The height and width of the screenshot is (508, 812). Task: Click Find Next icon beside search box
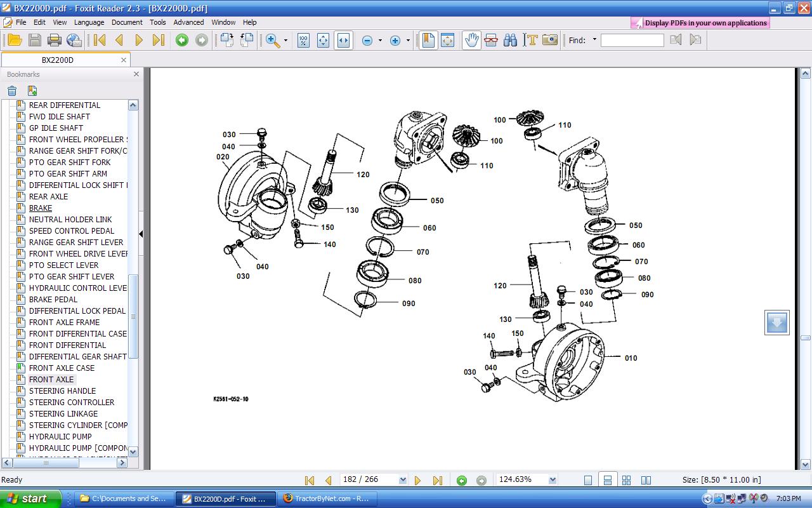pos(695,39)
